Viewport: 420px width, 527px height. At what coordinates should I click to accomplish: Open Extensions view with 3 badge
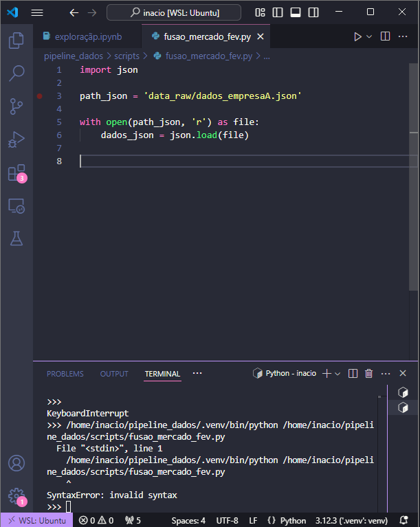[x=16, y=173]
